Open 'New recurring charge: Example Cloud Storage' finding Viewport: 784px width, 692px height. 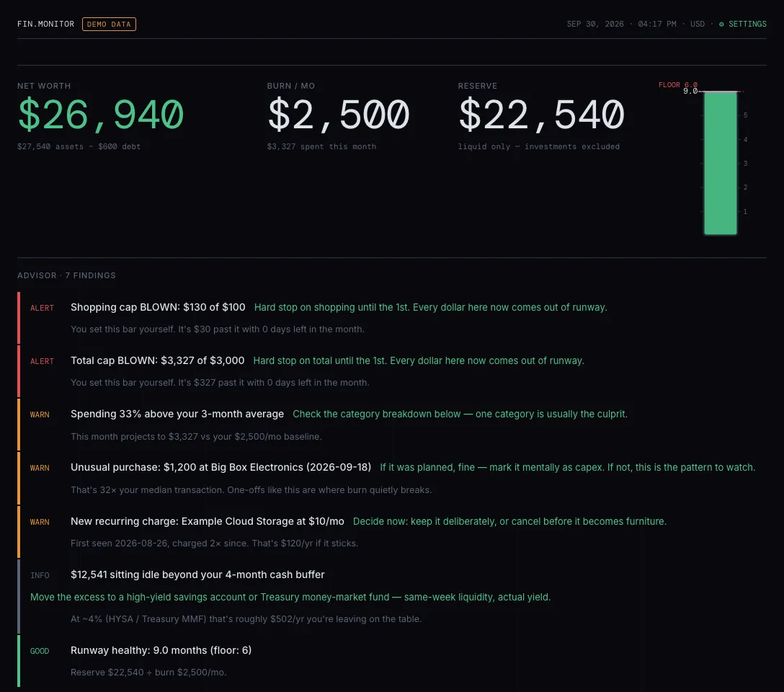(x=208, y=521)
